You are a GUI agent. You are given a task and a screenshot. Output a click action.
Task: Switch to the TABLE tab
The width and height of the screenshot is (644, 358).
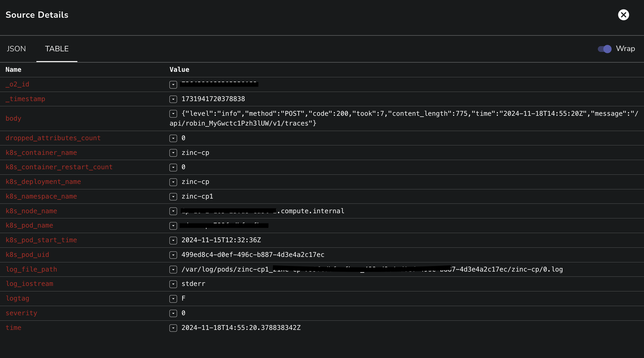tap(57, 49)
